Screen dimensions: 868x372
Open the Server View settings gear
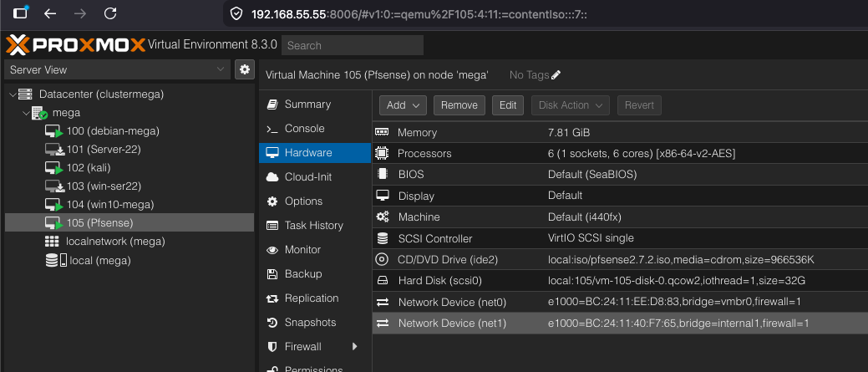click(x=245, y=69)
